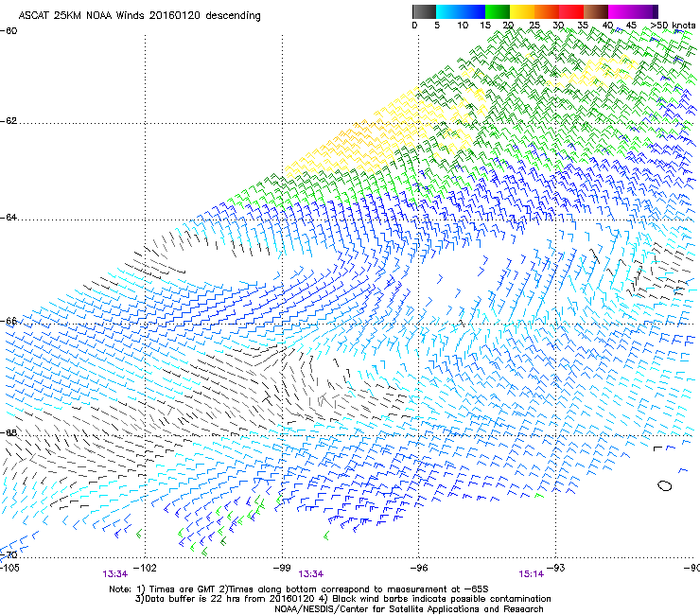Click the latitude label '-70'

pos(9,554)
